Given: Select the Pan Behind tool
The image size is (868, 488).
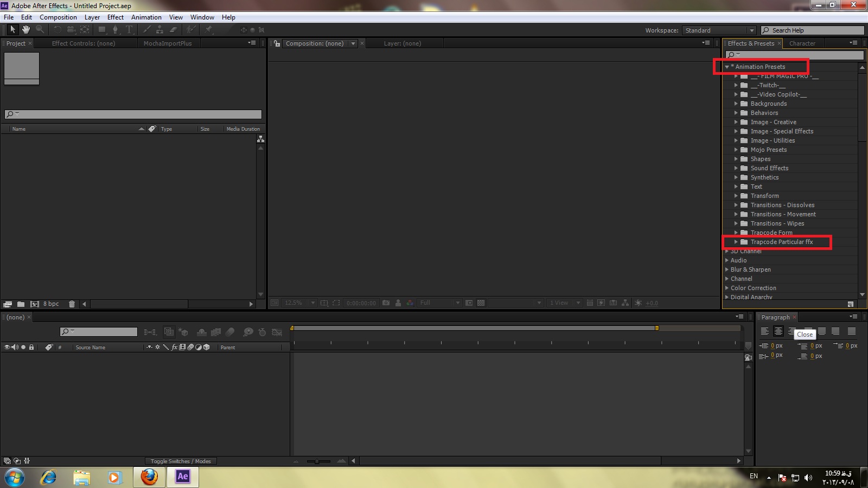Looking at the screenshot, I should pyautogui.click(x=85, y=29).
